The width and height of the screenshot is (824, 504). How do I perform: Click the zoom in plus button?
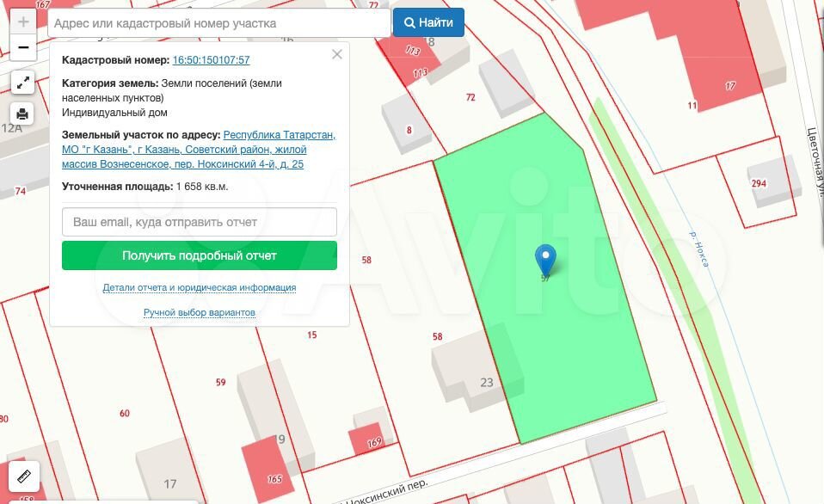tap(23, 22)
